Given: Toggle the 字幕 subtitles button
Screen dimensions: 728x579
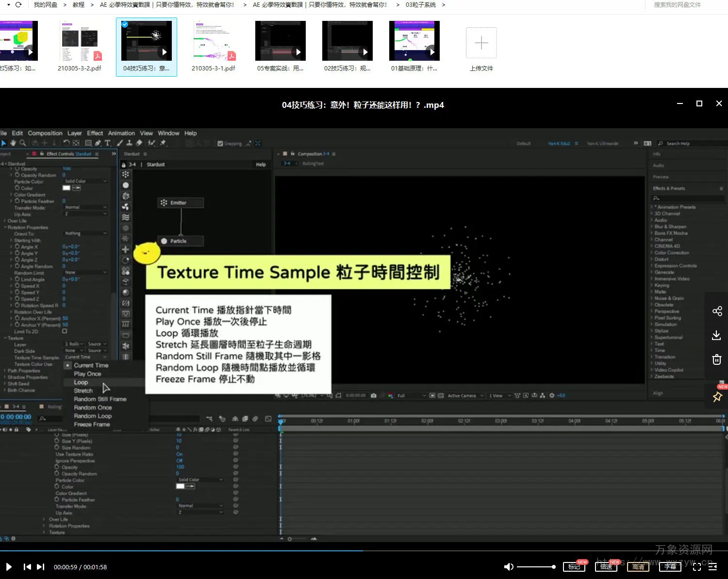Looking at the screenshot, I should pos(670,566).
